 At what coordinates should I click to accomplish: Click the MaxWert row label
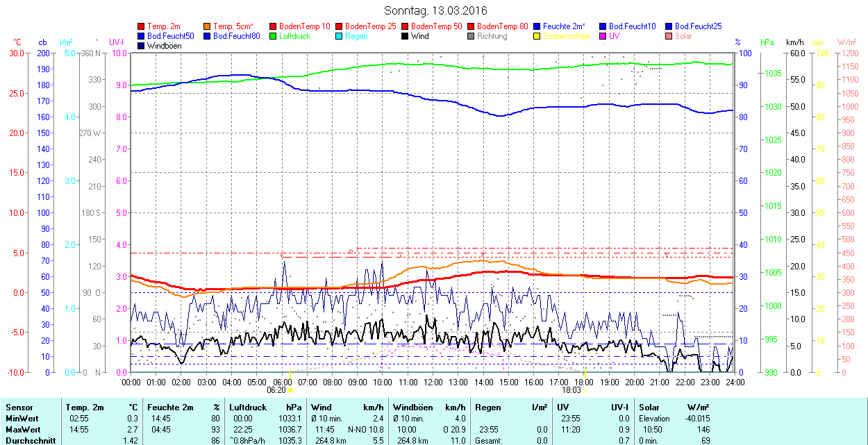[23, 430]
